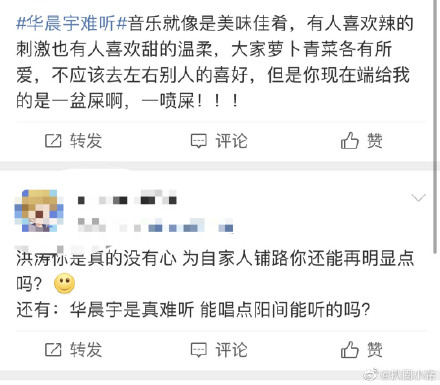440x385 pixels.
Task: Open the pixelated user avatar
Action: click(x=39, y=211)
